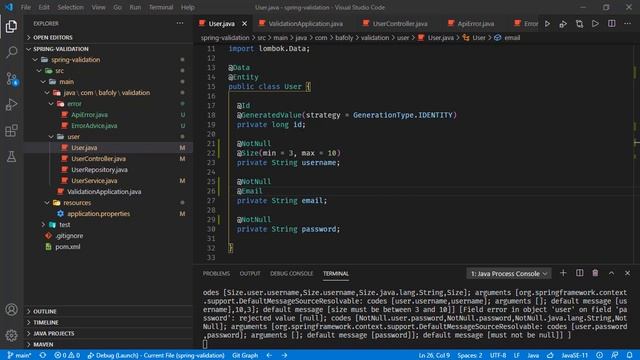Kill the terminal with trash icon
Screen dimensions: 640x360
pyautogui.click(x=596, y=273)
